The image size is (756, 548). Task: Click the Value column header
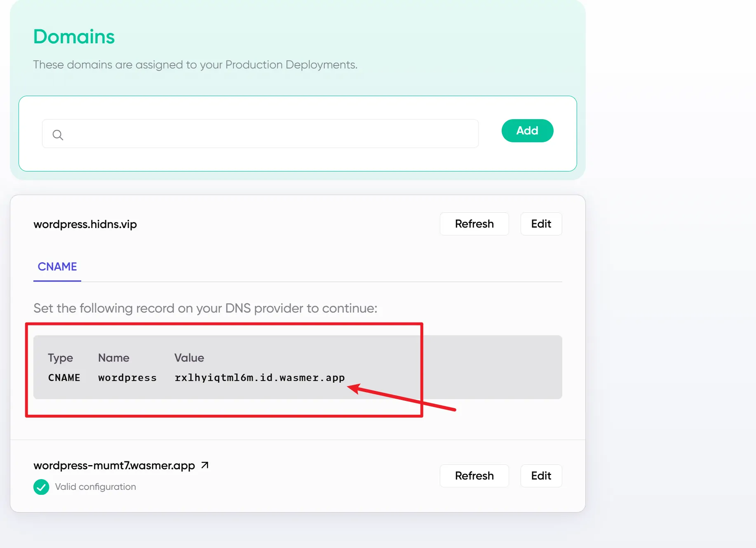[189, 358]
